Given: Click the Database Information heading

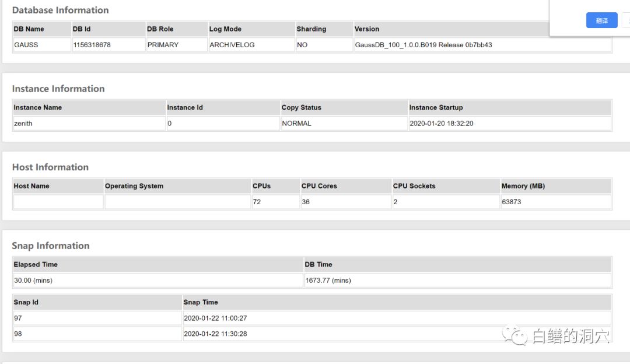Looking at the screenshot, I should [x=60, y=10].
